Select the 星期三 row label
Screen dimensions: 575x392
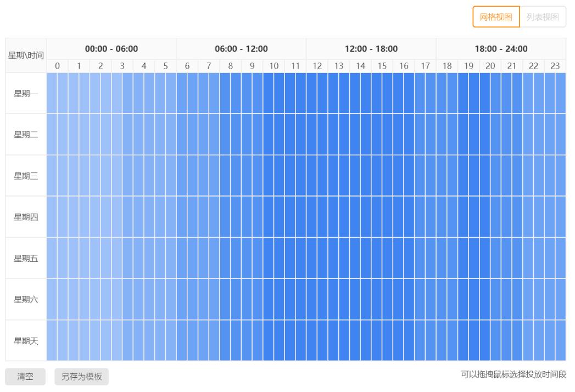tap(26, 176)
